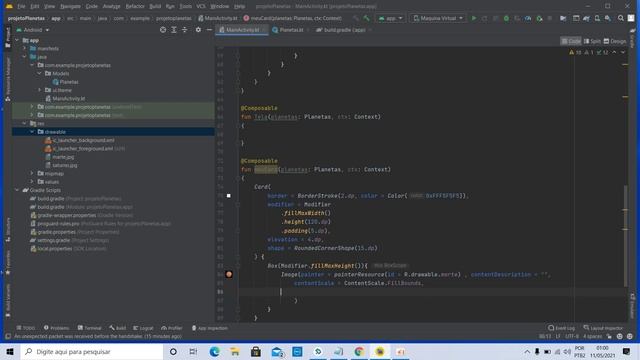Click the white color gutter square
The image size is (640, 360).
pos(229,196)
